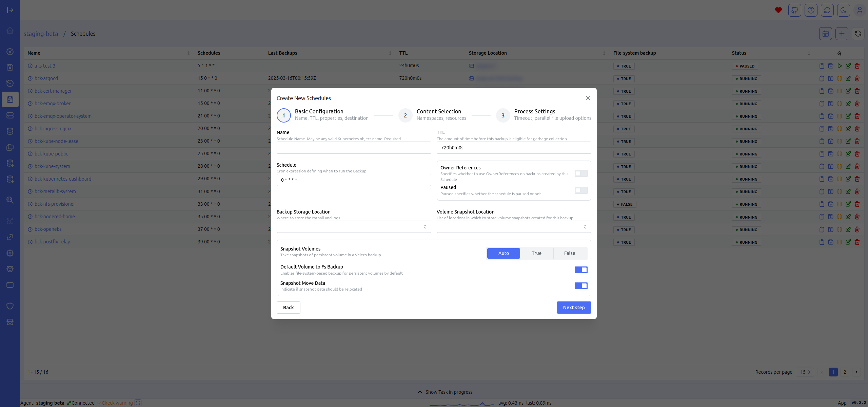Open the clipboard icon for bck-kube-system row
Image resolution: width=868 pixels, height=407 pixels.
point(822,166)
